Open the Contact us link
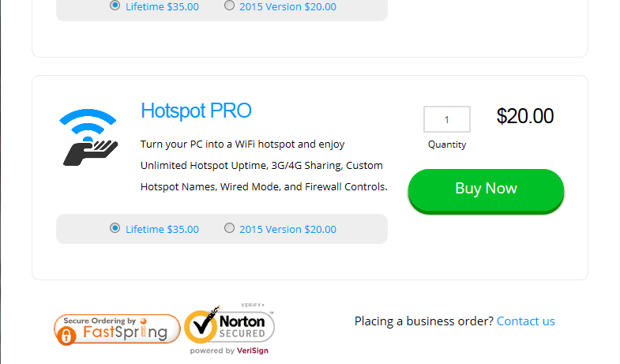620x364 pixels. pos(526,321)
